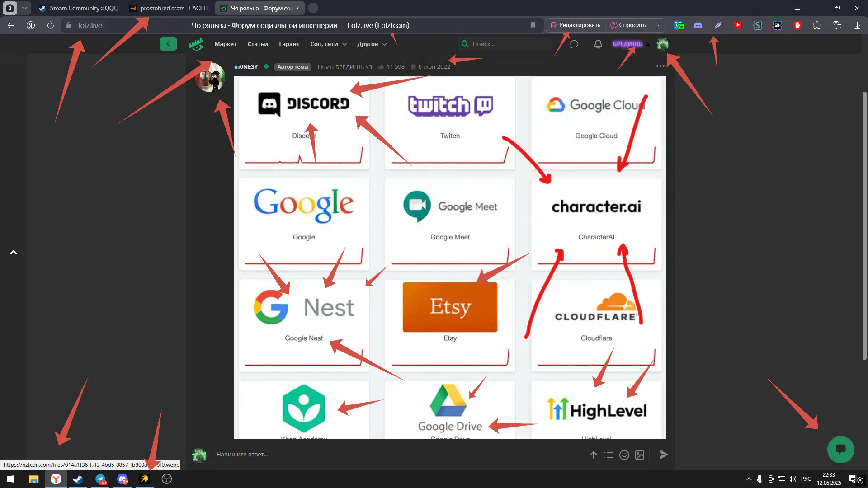
Task: Open forum notifications bell icon
Action: pos(598,44)
